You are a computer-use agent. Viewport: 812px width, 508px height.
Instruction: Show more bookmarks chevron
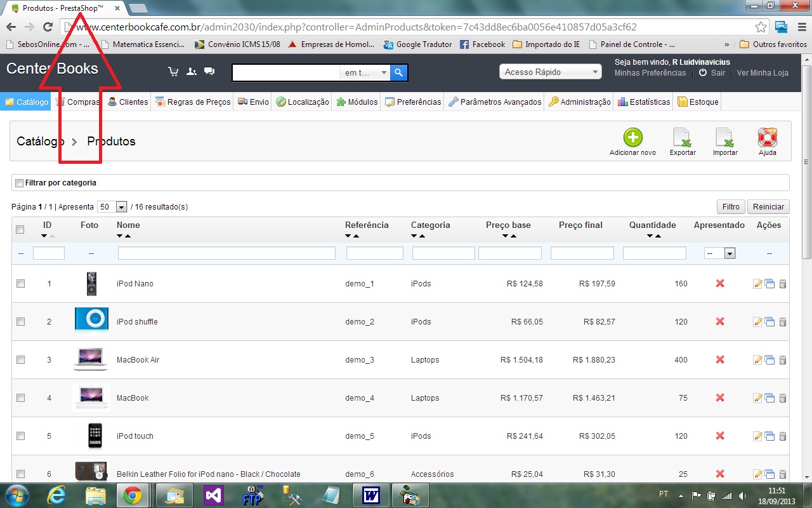[x=726, y=44]
